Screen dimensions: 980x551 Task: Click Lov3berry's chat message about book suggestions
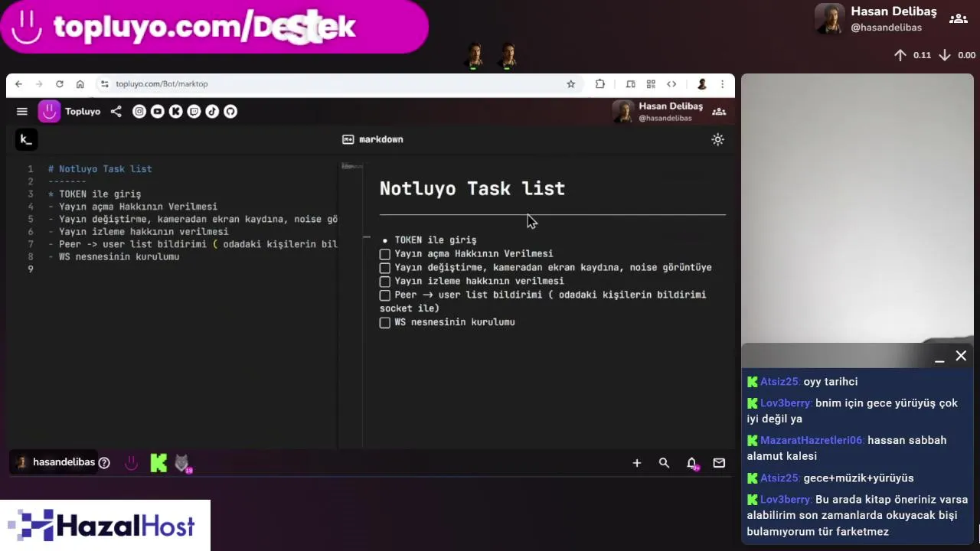coord(857,516)
